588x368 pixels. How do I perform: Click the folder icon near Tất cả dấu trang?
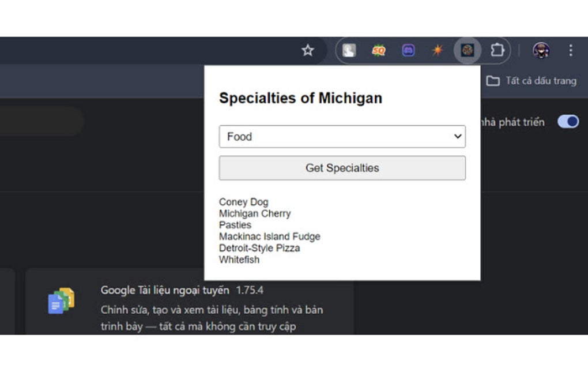pyautogui.click(x=494, y=81)
